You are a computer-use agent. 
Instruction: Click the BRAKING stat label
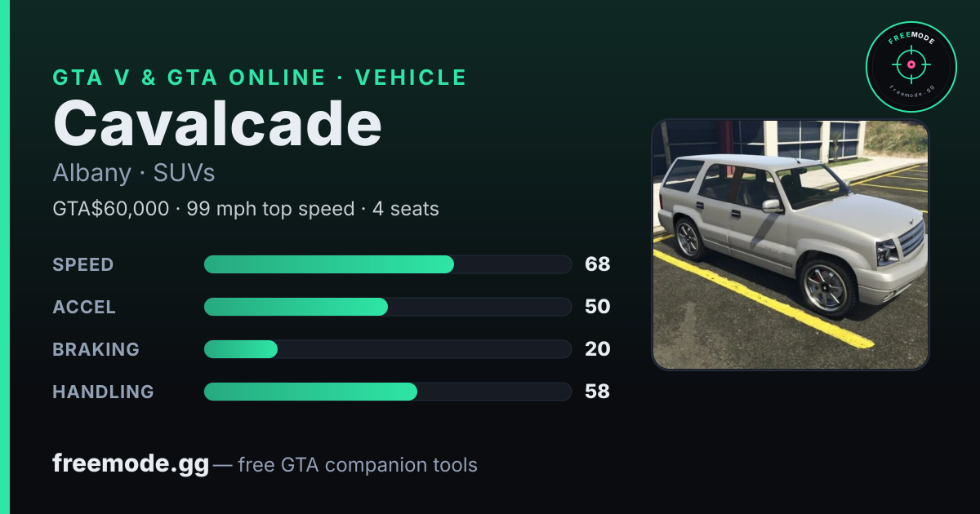pos(96,349)
